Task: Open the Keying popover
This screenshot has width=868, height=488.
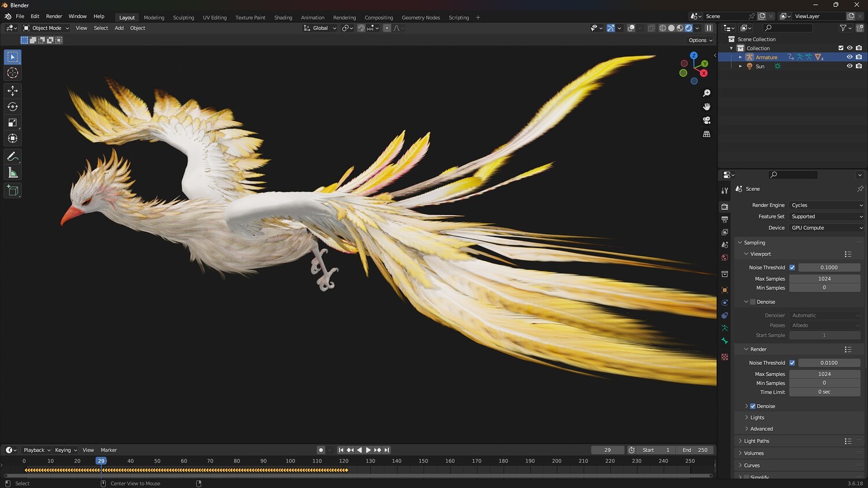Action: point(66,450)
